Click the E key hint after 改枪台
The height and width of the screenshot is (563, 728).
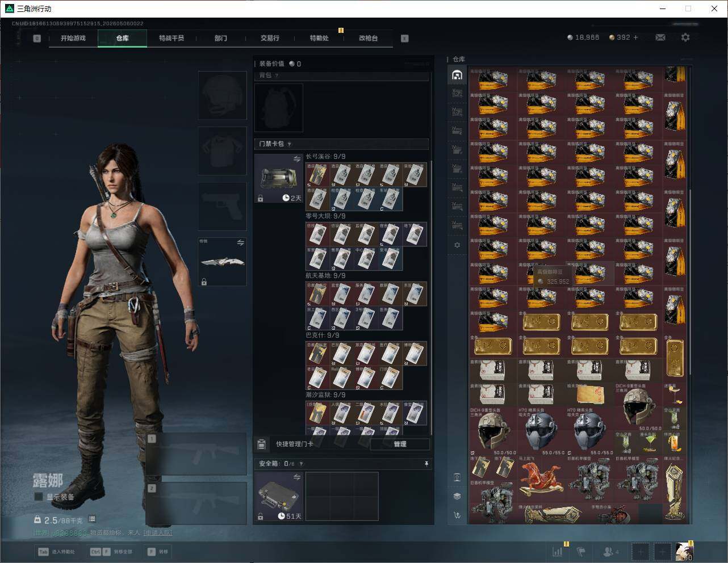pyautogui.click(x=405, y=39)
